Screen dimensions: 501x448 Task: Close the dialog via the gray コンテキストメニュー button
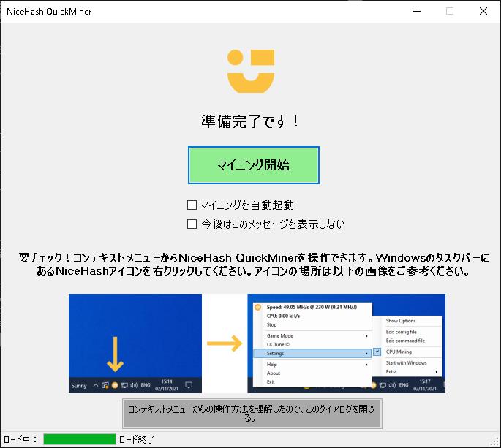[x=252, y=413]
